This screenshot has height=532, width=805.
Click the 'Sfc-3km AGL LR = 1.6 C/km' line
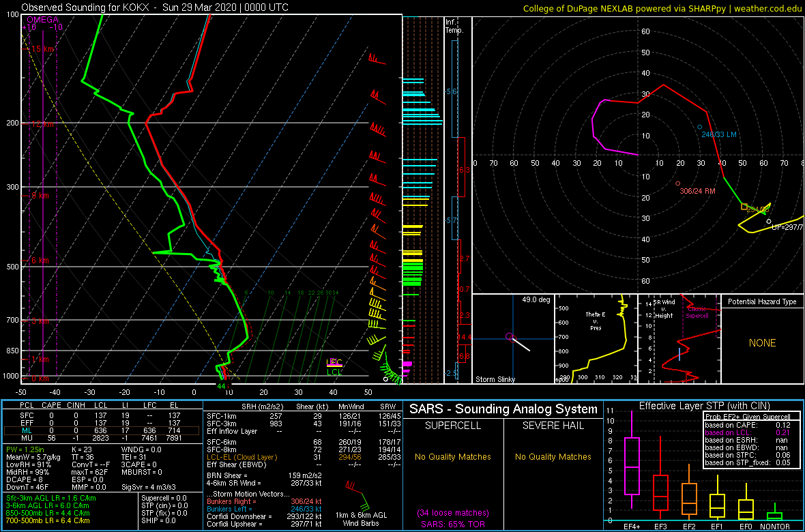pyautogui.click(x=51, y=498)
